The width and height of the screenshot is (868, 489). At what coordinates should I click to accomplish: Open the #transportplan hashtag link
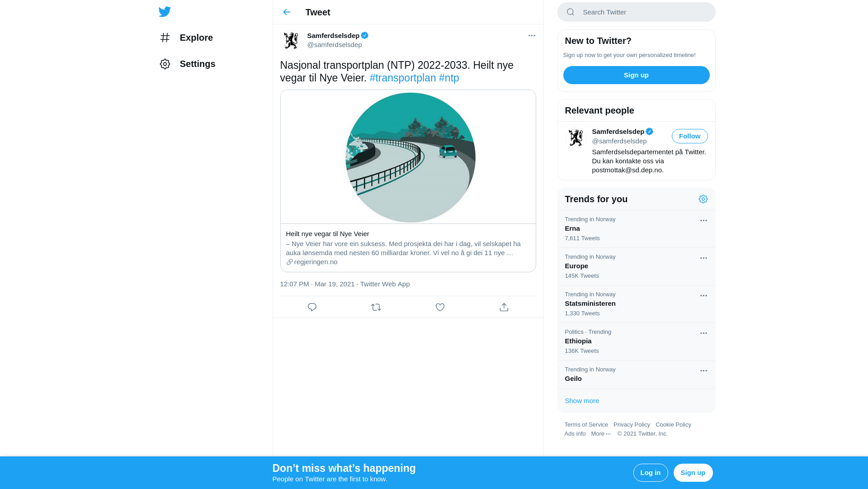coord(403,78)
